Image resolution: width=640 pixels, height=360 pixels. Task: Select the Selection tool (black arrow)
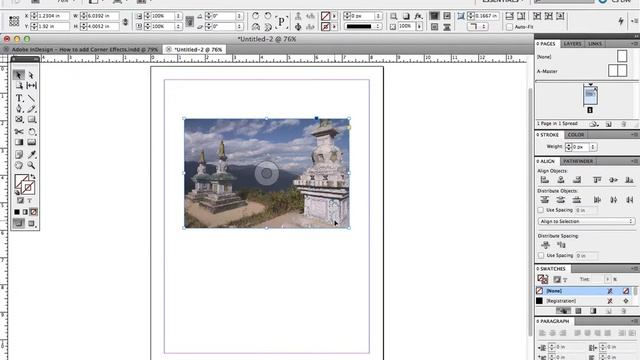click(x=19, y=75)
